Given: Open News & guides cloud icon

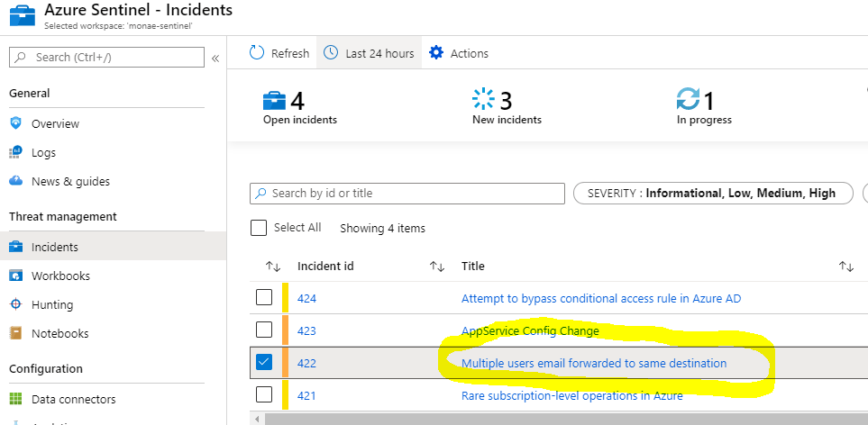Looking at the screenshot, I should pos(16,181).
